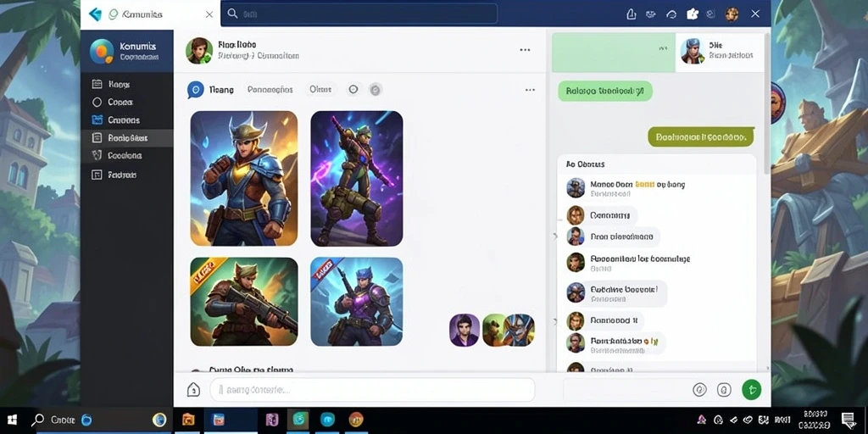This screenshot has height=434, width=868.
Task: Open the orange folder app on taskbar
Action: (x=189, y=420)
